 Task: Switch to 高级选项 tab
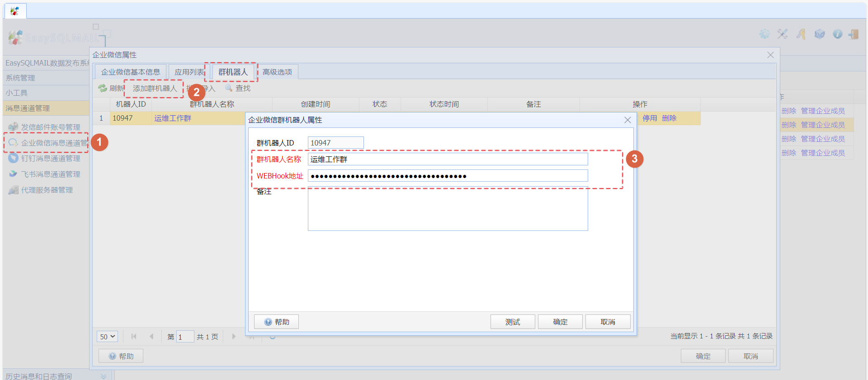click(277, 72)
